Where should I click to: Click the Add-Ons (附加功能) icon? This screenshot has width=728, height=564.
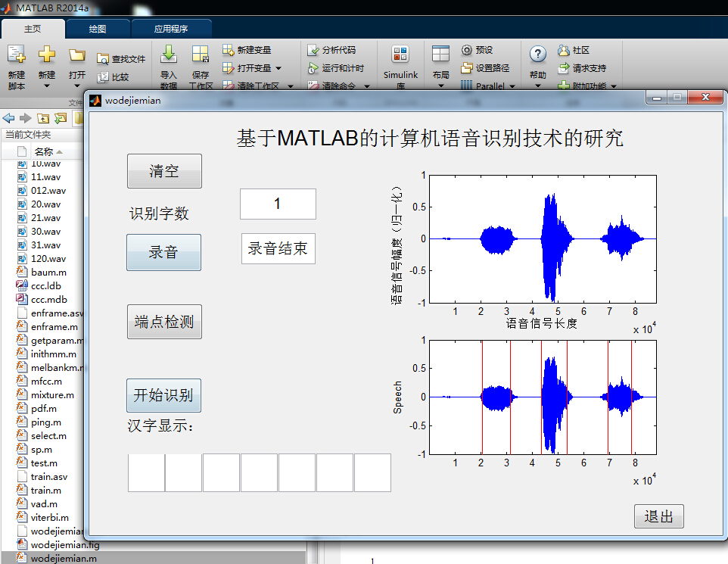coord(564,86)
